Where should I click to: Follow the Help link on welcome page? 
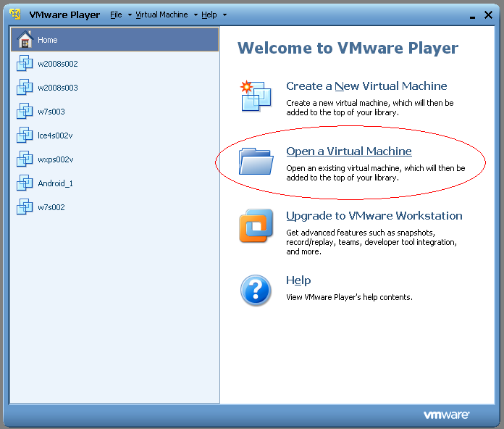point(298,280)
